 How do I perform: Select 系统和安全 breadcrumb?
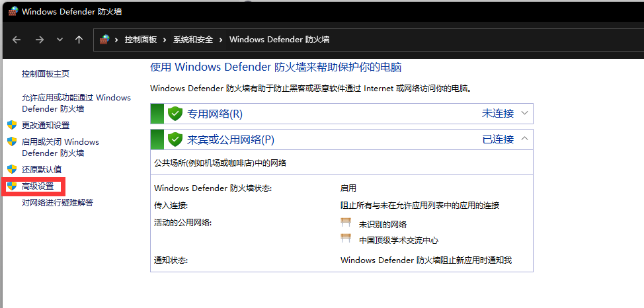(x=193, y=40)
